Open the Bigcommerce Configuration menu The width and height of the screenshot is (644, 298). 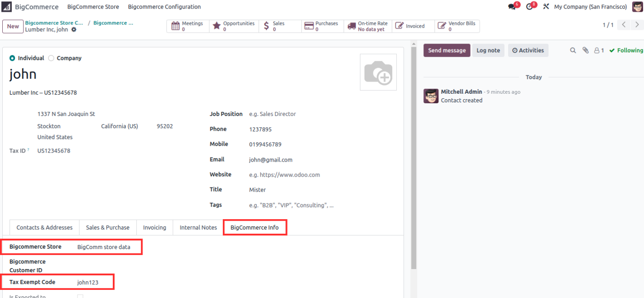(164, 7)
